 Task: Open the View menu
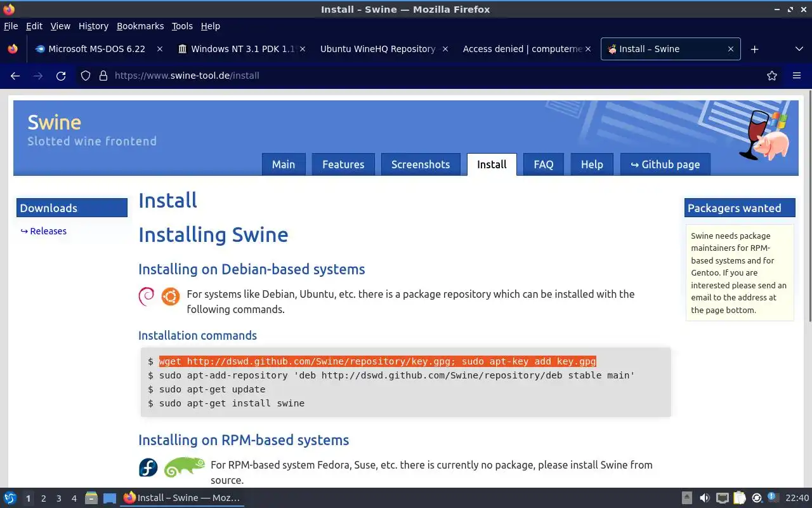[60, 26]
